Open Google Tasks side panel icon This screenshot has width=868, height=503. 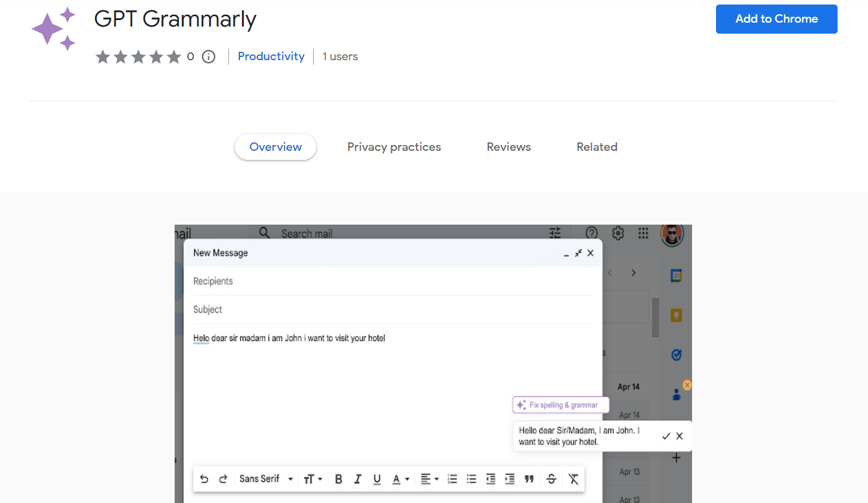(x=676, y=355)
